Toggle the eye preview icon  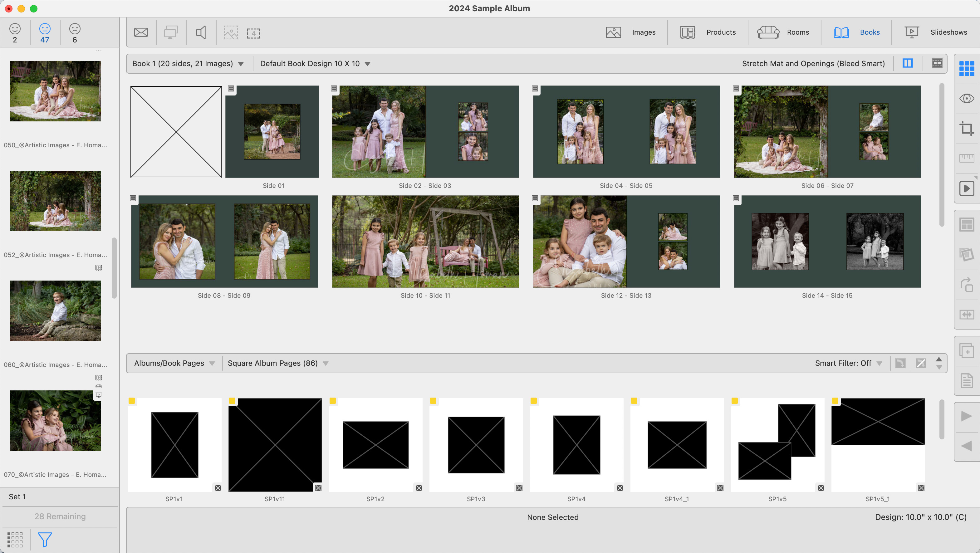tap(966, 99)
